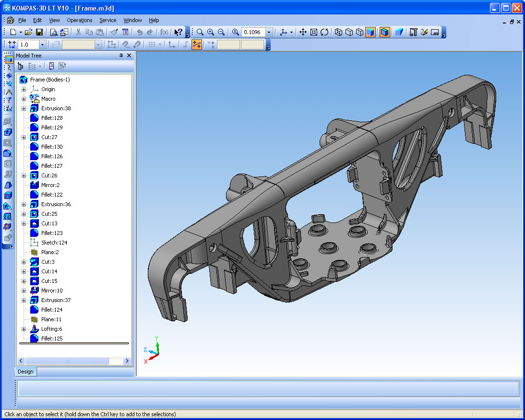Open an existing file with the folder icon

pyautogui.click(x=28, y=32)
